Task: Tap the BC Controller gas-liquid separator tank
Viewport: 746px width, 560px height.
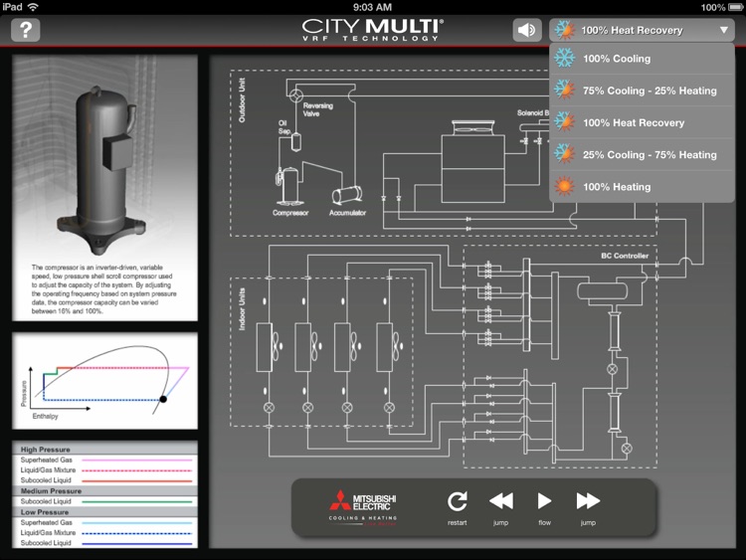Action: pos(602,290)
